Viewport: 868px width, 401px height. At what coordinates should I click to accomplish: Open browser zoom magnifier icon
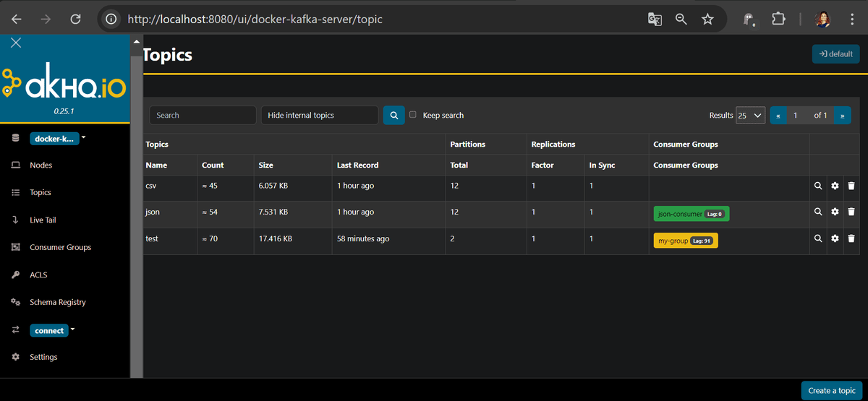681,20
